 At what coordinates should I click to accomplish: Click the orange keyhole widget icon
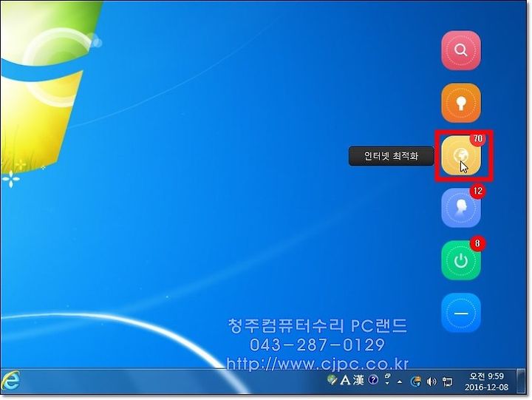pyautogui.click(x=461, y=103)
